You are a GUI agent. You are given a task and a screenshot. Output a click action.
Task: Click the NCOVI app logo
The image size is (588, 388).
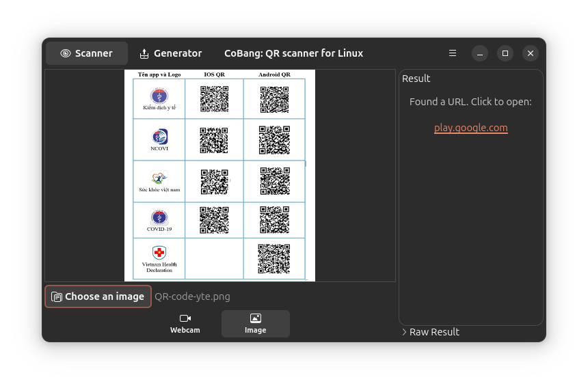pyautogui.click(x=159, y=137)
